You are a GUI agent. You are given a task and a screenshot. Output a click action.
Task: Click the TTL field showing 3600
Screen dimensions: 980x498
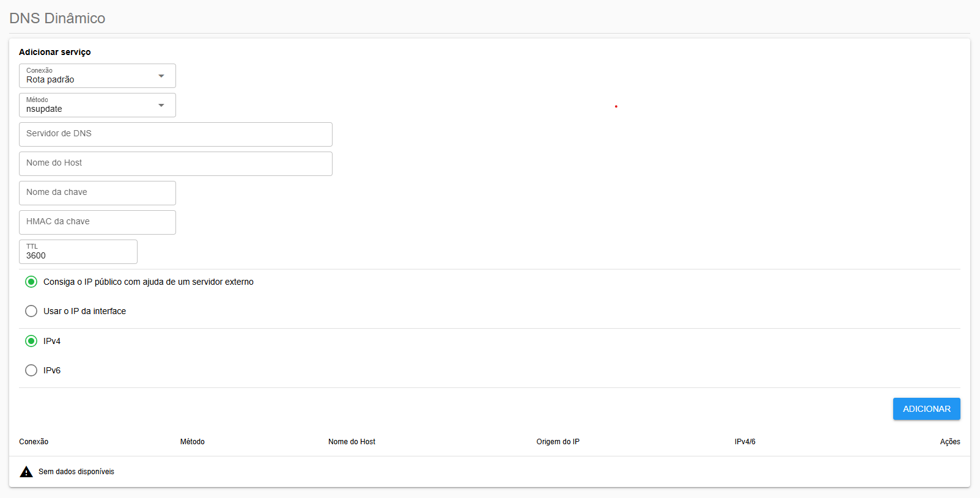coord(78,253)
